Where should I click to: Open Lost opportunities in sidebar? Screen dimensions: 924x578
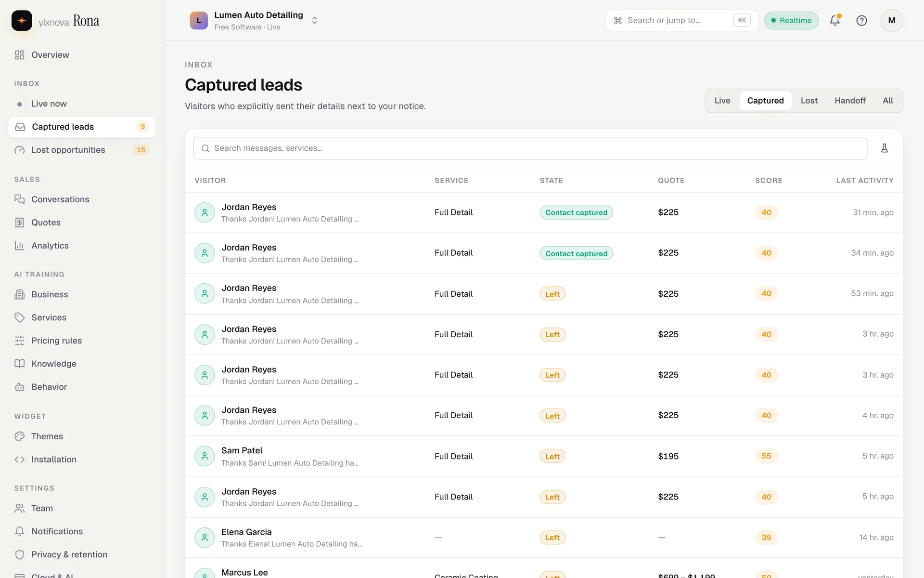coord(82,150)
